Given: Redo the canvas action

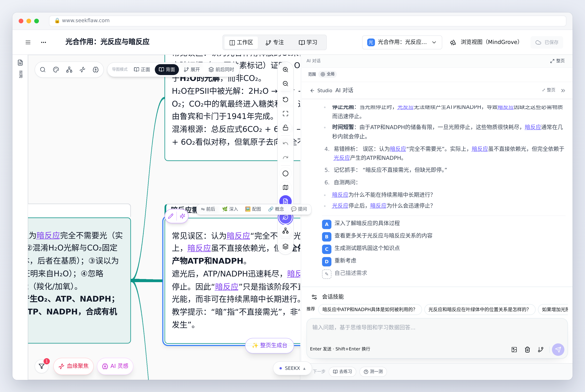Looking at the screenshot, I should tap(285, 157).
